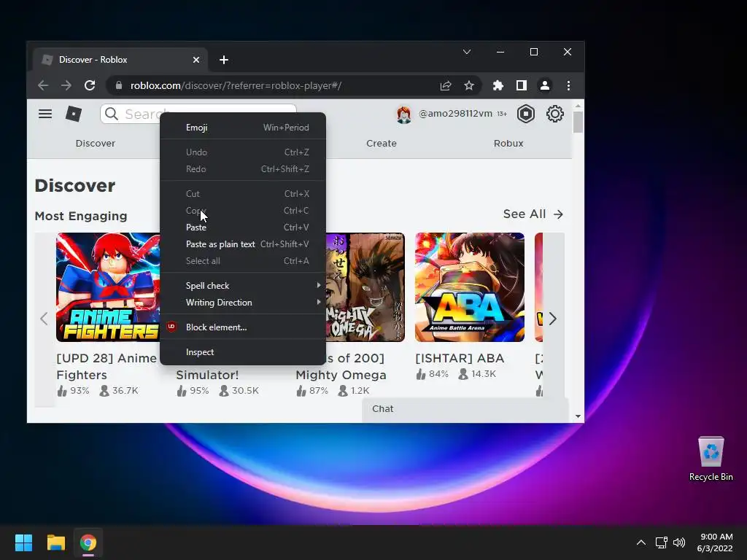Close the Discover - Roblox tab
The image size is (747, 560).
pos(196,60)
